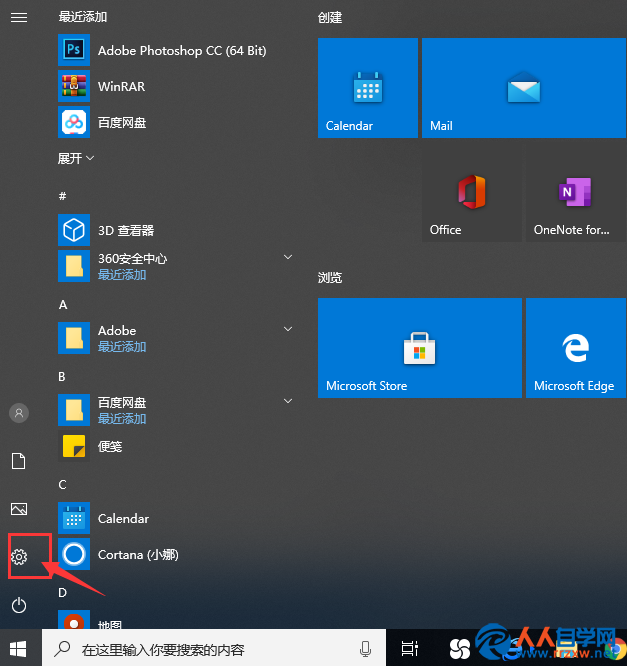
Task: Click the # letter group header
Action: [x=62, y=196]
